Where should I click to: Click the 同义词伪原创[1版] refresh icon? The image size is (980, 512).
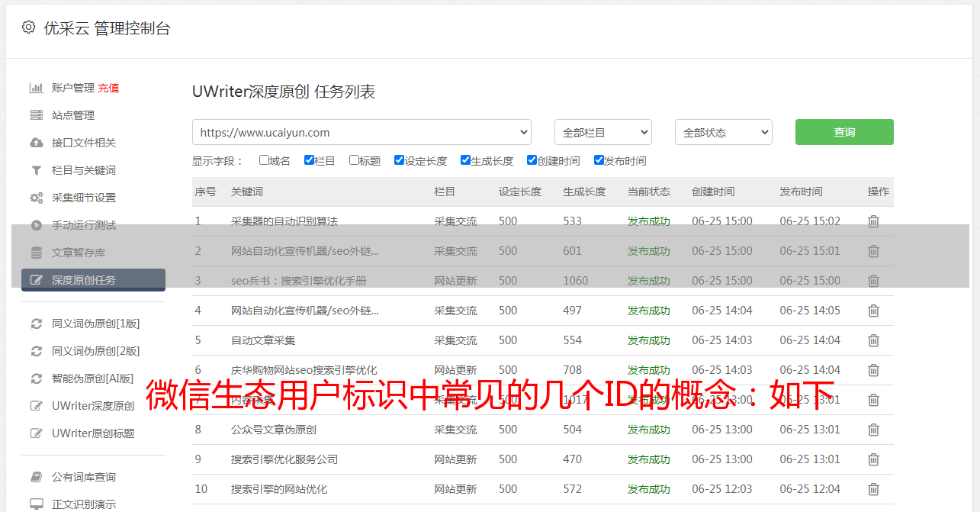36,324
